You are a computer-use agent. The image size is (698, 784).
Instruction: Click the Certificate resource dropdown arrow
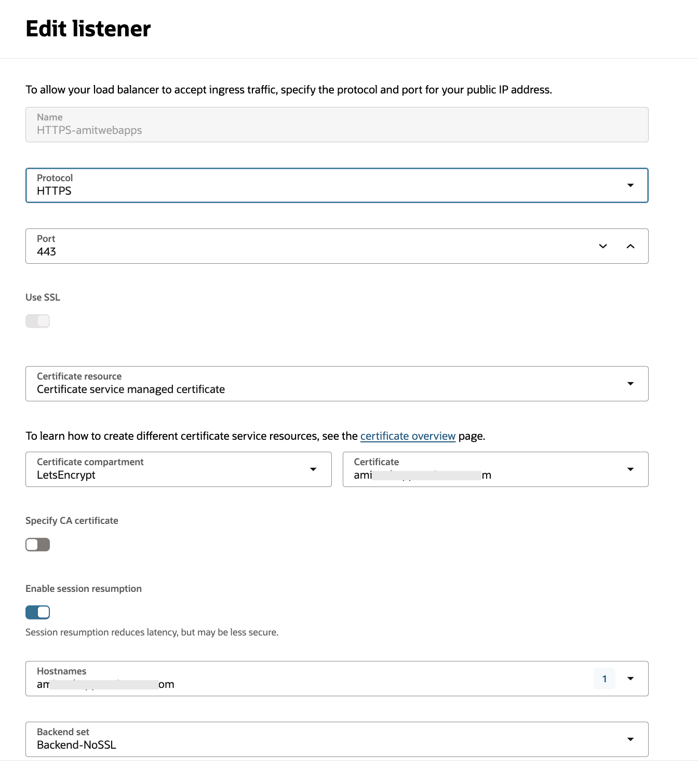coord(630,384)
